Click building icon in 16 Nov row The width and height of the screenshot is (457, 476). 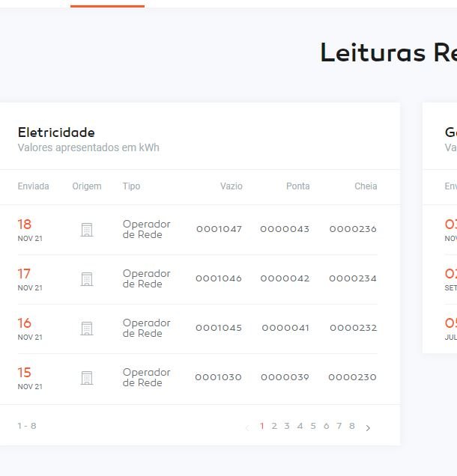tap(87, 329)
